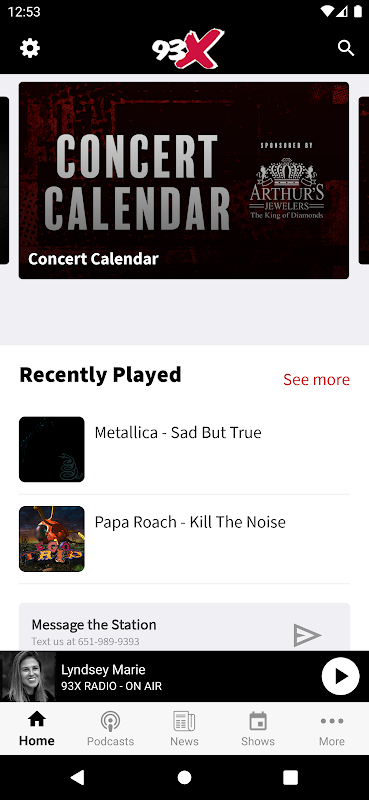Tap the Metallica black album artwork
This screenshot has width=369, height=800.
[52, 449]
